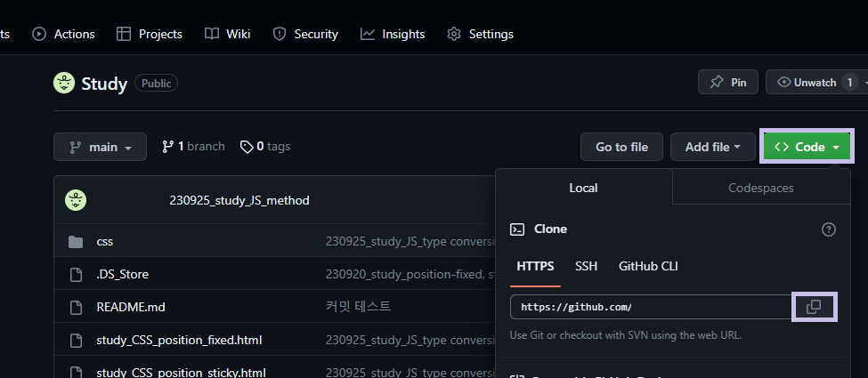Screen dimensions: 868x378
Task: Click the https://github.com/ URL field
Action: pos(651,307)
